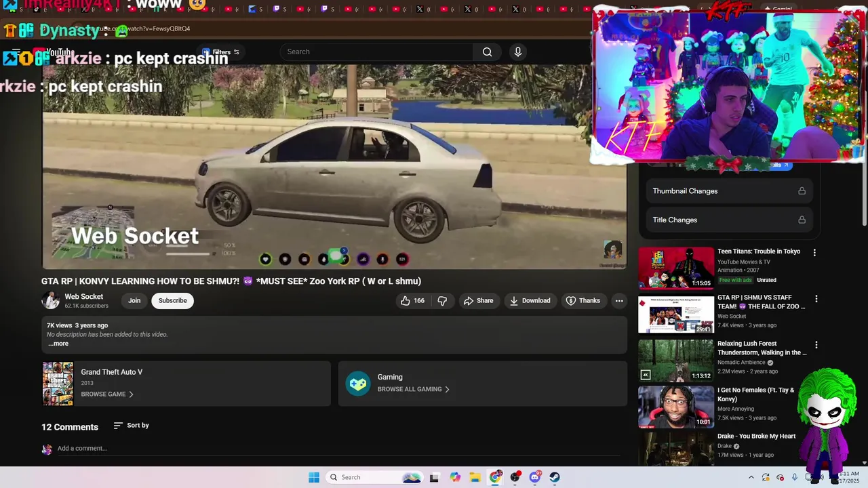Screen dimensions: 868x488
Task: Click the 7K views 3 years ago text
Action: coord(77,325)
